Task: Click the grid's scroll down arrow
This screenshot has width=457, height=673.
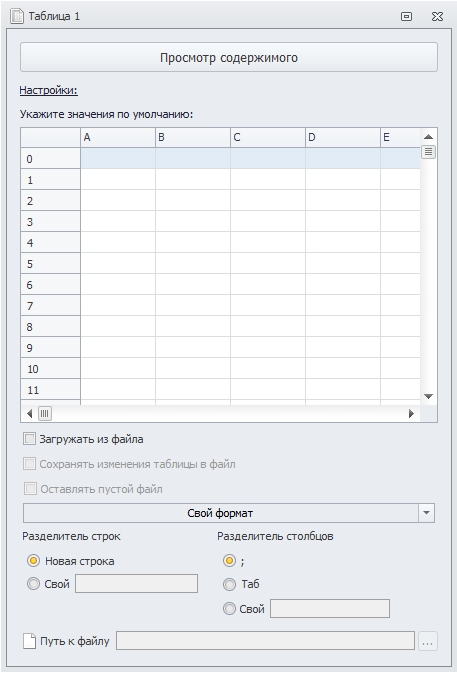Action: (428, 396)
